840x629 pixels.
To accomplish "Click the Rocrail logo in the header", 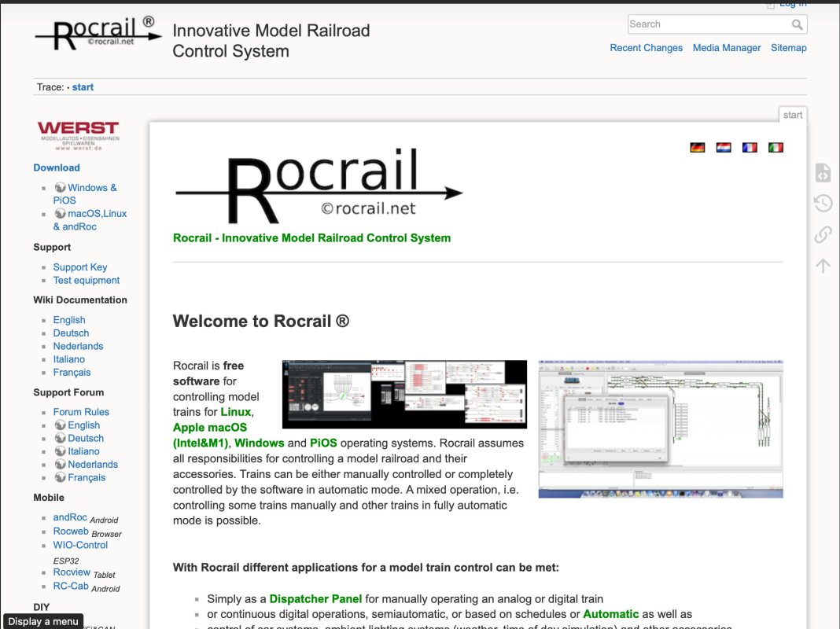I will [x=97, y=33].
